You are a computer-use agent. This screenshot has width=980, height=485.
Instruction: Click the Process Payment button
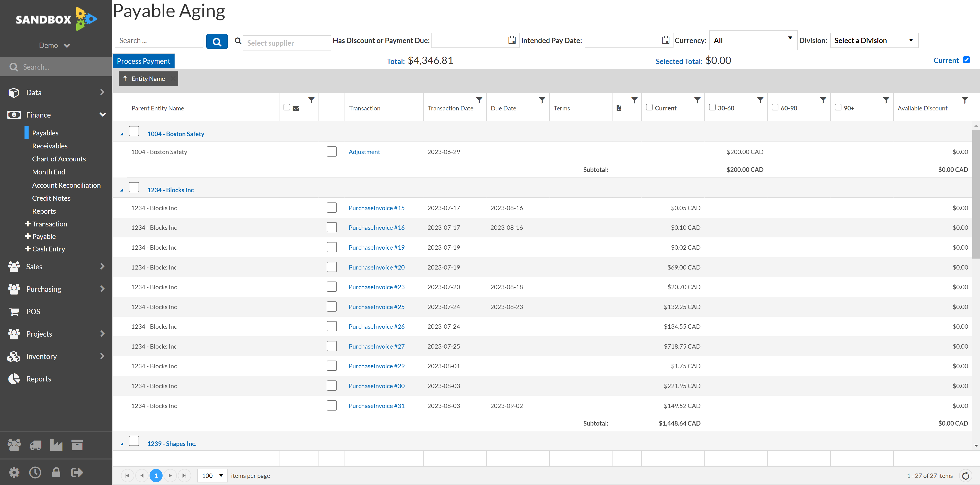143,61
